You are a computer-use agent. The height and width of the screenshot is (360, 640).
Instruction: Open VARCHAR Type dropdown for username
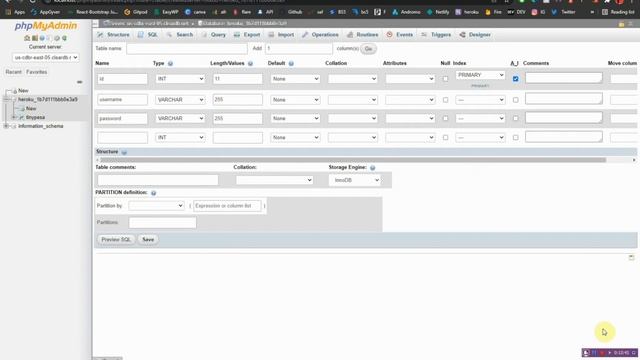[180, 100]
